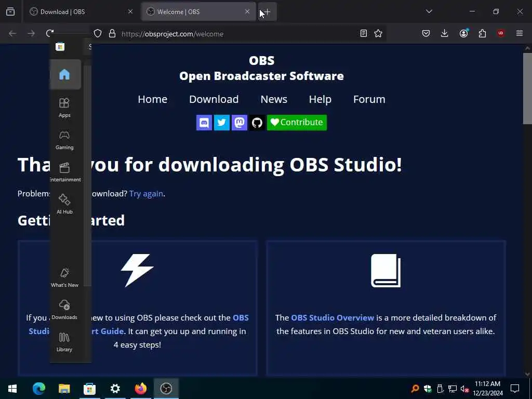Click the book overview image
This screenshot has width=532, height=399.
coord(386,270)
